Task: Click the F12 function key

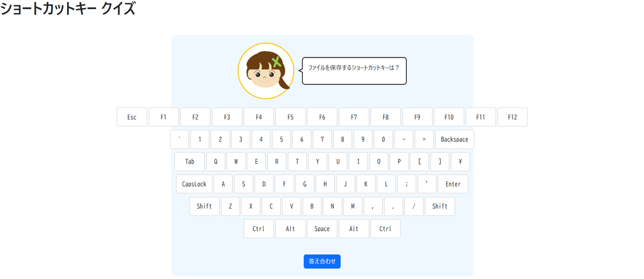Action: pos(512,117)
